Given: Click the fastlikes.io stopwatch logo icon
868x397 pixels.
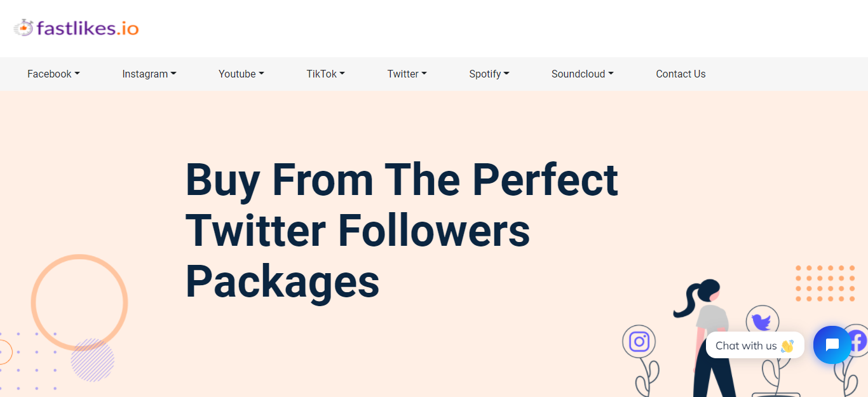Looking at the screenshot, I should pos(25,27).
